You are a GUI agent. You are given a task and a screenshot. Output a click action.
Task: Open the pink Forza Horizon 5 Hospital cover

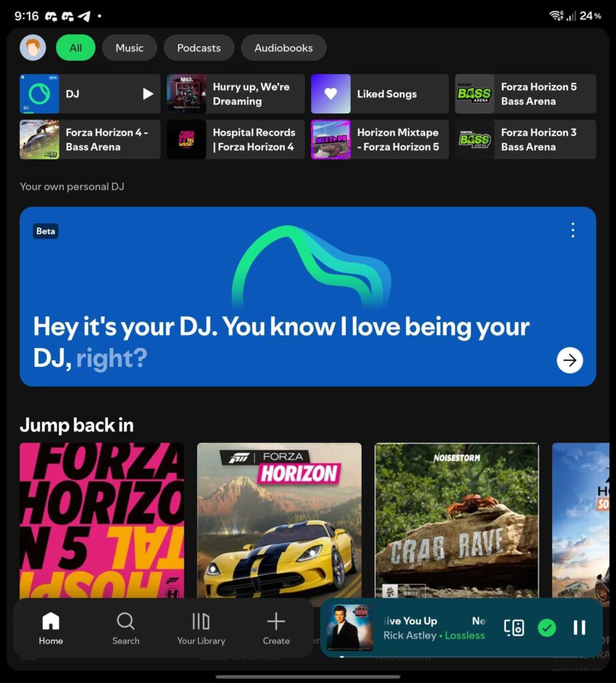click(x=101, y=520)
